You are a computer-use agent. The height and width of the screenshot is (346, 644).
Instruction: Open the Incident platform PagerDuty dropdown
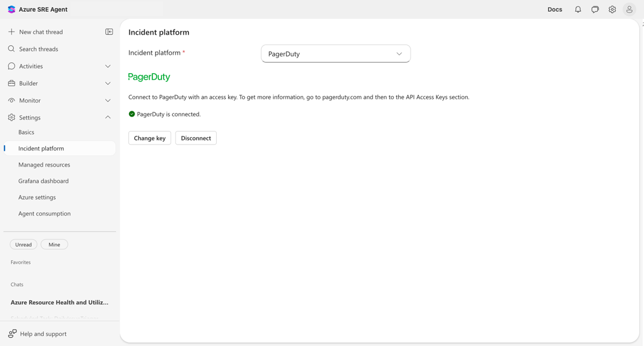(335, 54)
